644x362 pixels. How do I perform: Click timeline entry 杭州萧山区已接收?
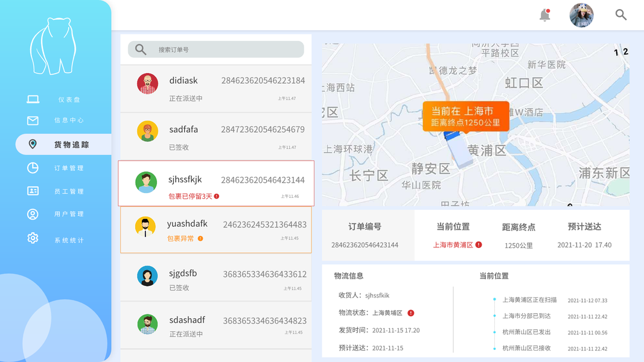point(526,348)
